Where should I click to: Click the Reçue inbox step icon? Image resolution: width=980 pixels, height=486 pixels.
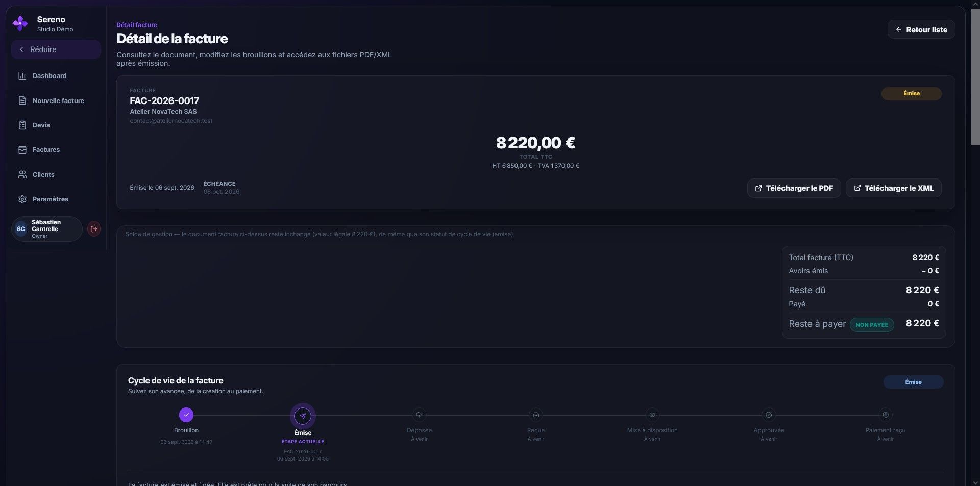click(x=535, y=415)
